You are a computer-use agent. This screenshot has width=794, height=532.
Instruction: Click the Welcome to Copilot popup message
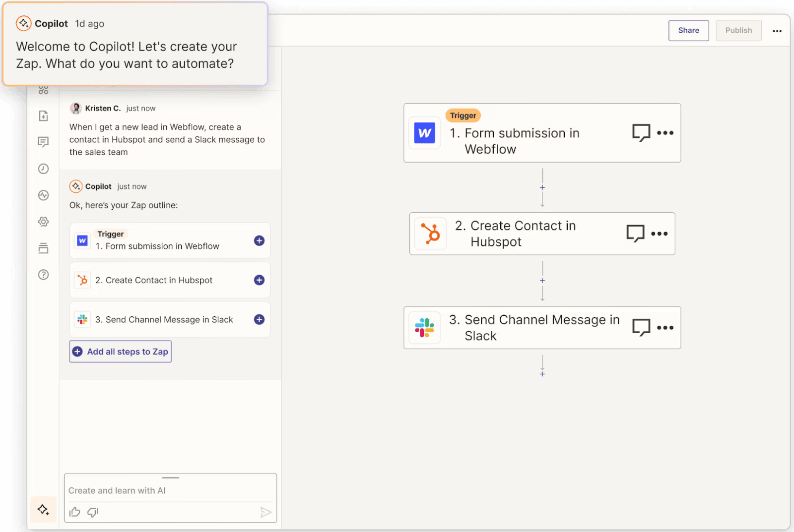click(x=127, y=55)
